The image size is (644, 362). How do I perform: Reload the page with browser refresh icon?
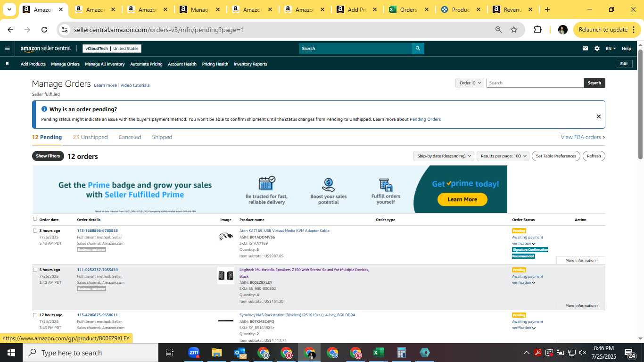[x=44, y=30]
